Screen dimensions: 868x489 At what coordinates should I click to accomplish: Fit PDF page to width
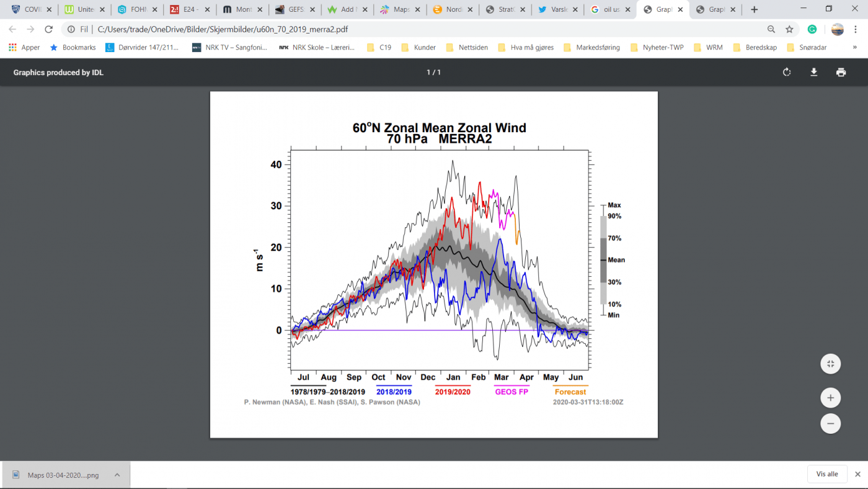[830, 364]
